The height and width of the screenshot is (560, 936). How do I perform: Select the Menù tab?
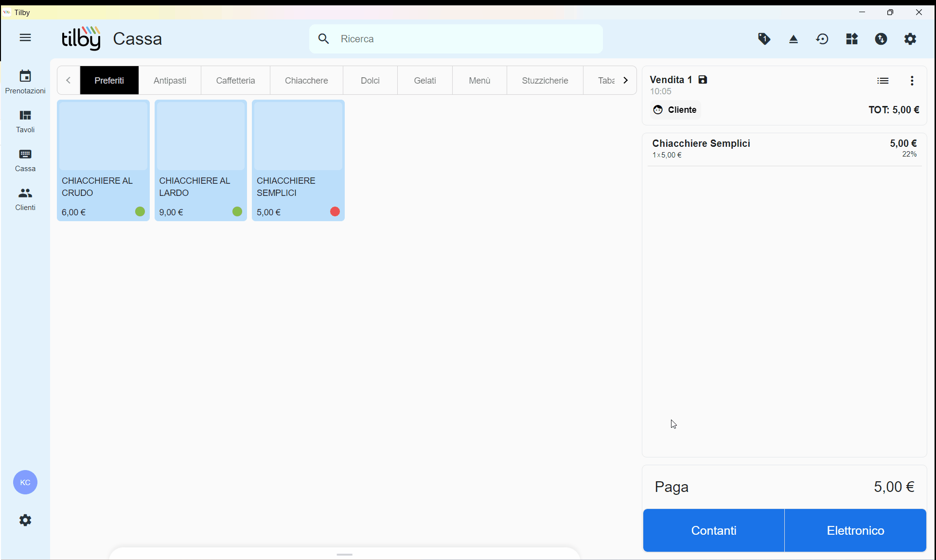click(x=479, y=80)
